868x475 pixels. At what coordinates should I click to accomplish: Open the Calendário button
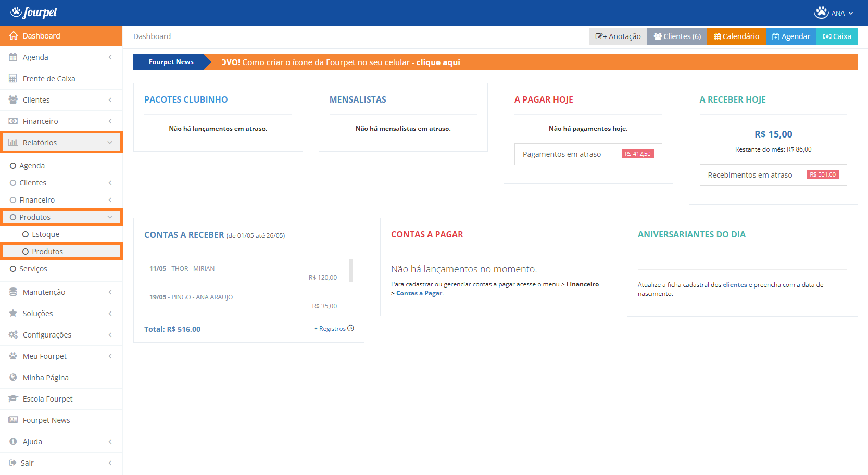click(x=736, y=36)
